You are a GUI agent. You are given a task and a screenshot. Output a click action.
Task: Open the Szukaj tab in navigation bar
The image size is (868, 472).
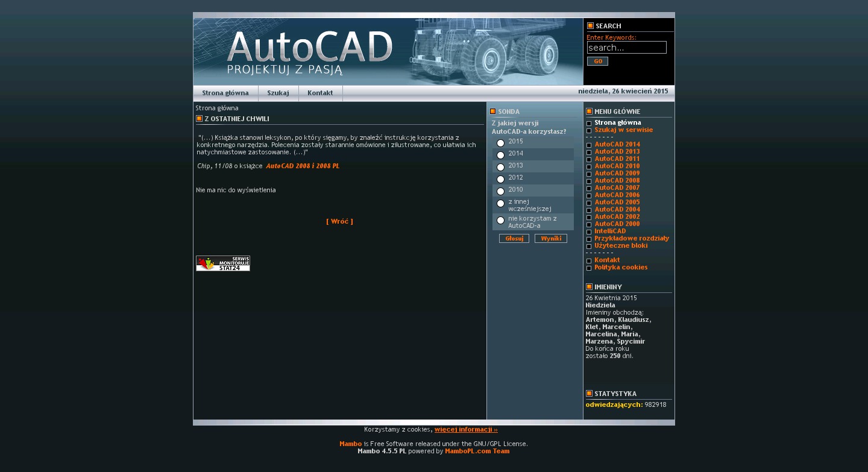pos(278,93)
